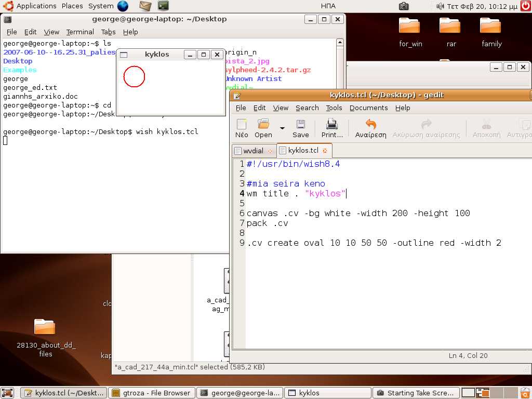Image resolution: width=532 pixels, height=399 pixels.
Task: Open the terminal's View menu
Action: [51, 32]
